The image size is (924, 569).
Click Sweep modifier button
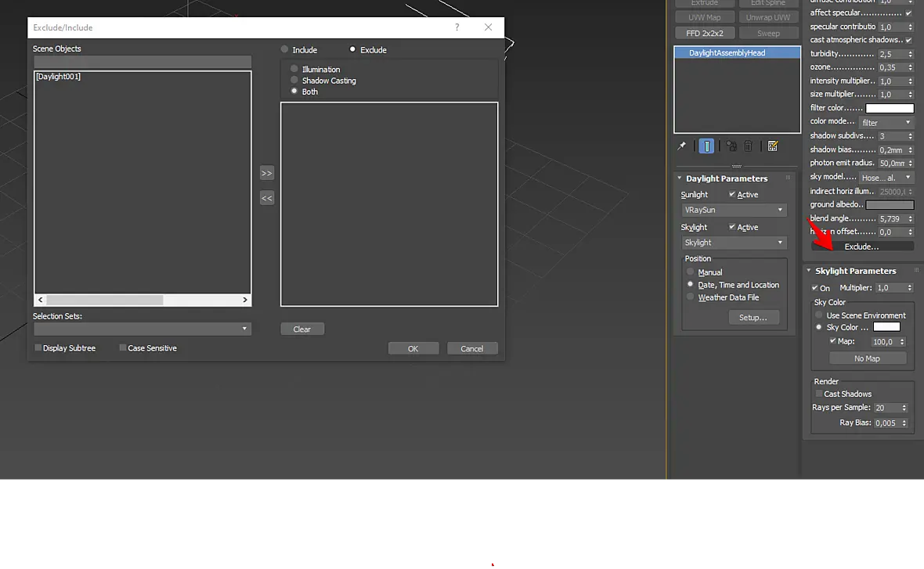coord(768,33)
